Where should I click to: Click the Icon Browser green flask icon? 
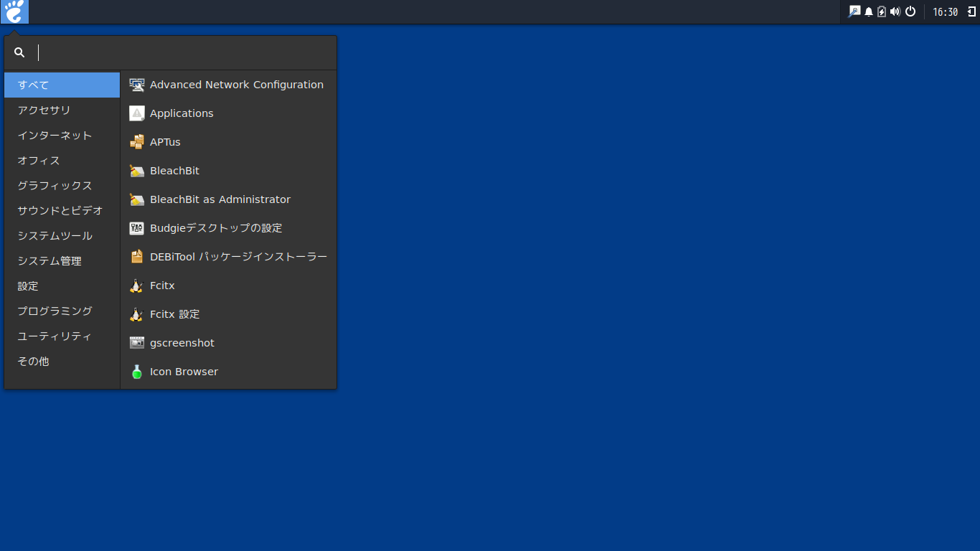click(x=136, y=372)
